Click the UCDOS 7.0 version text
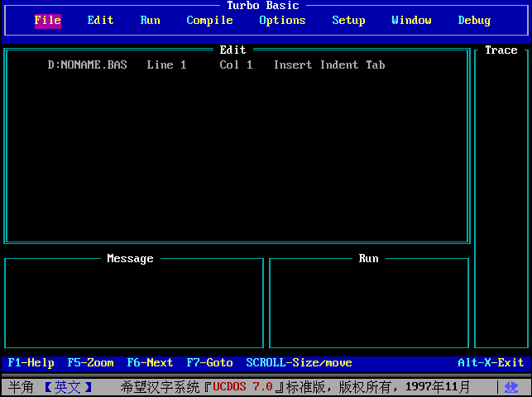Image resolution: width=532 pixels, height=397 pixels. (242, 387)
